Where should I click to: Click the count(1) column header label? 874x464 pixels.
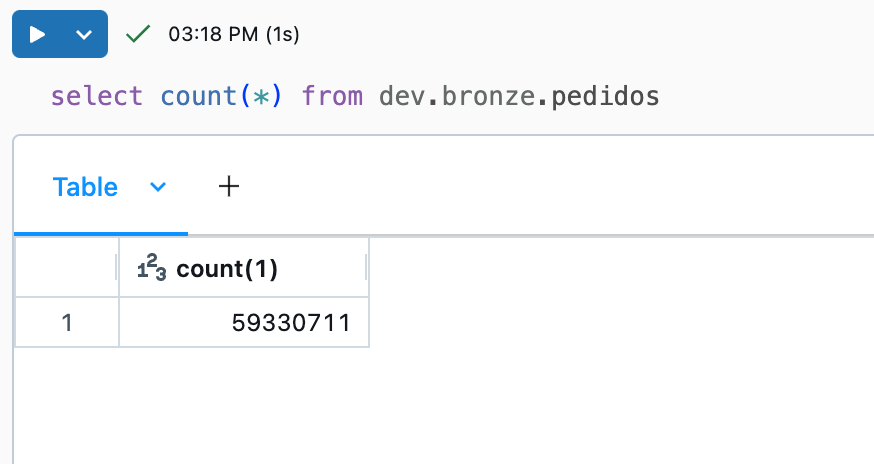point(227,269)
